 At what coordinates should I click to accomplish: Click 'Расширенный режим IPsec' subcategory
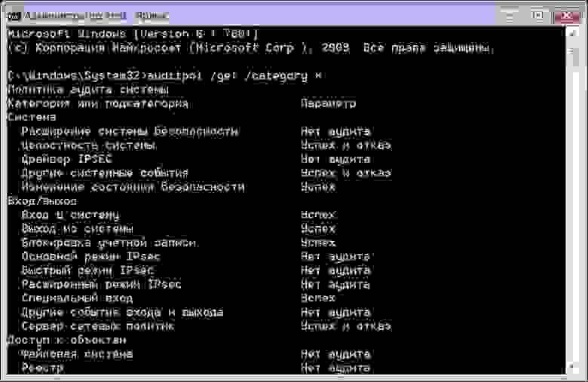(x=101, y=285)
